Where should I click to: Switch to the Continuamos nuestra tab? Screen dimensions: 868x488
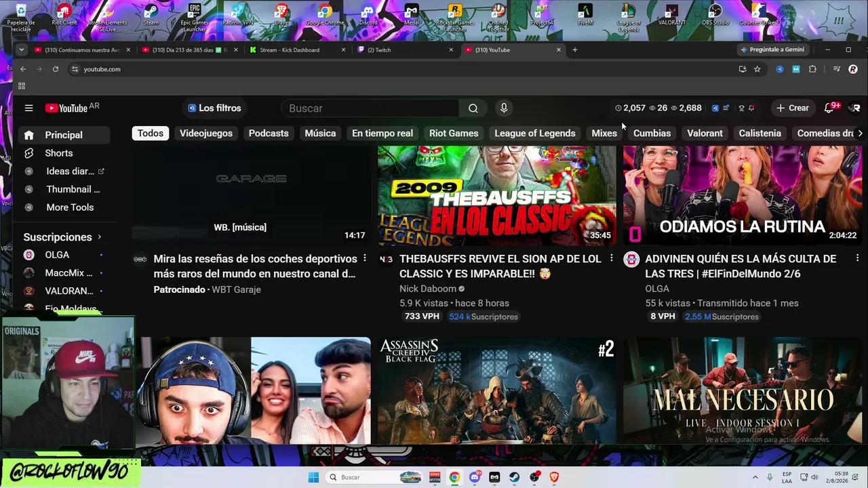point(81,49)
